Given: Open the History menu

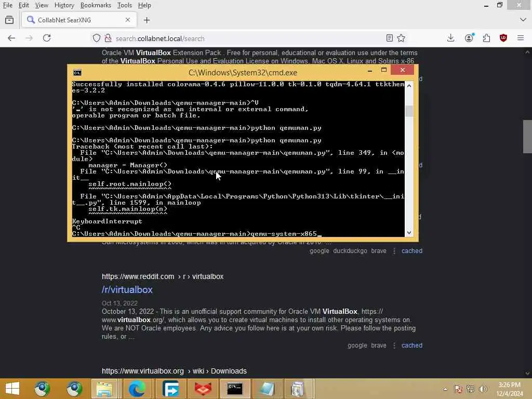Looking at the screenshot, I should tap(64, 5).
